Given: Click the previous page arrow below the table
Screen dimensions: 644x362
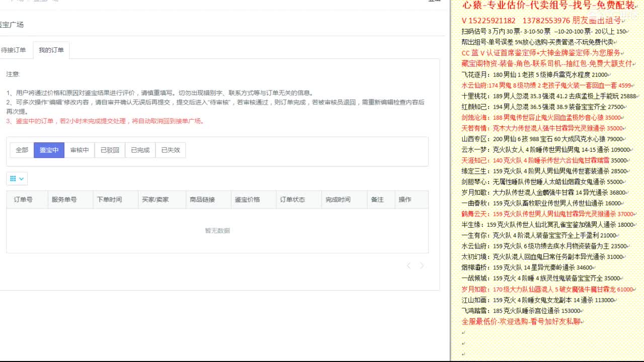Looking at the screenshot, I should click(409, 265).
